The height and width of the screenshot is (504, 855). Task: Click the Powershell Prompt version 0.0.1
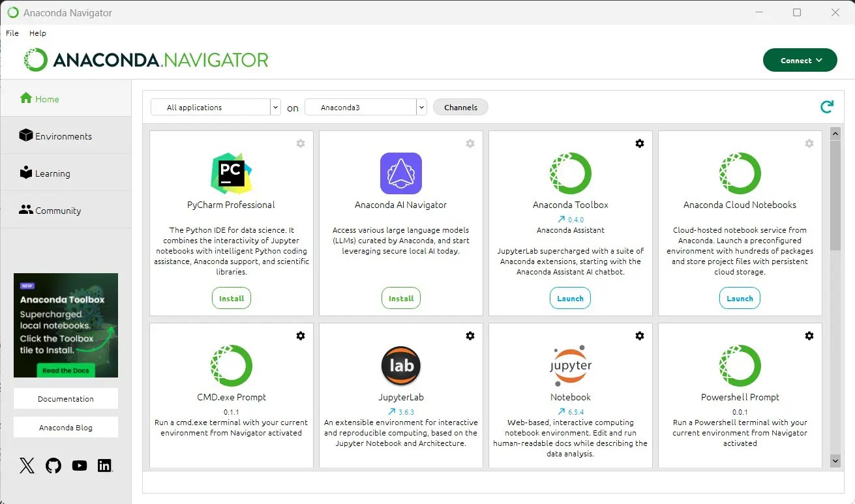point(740,412)
